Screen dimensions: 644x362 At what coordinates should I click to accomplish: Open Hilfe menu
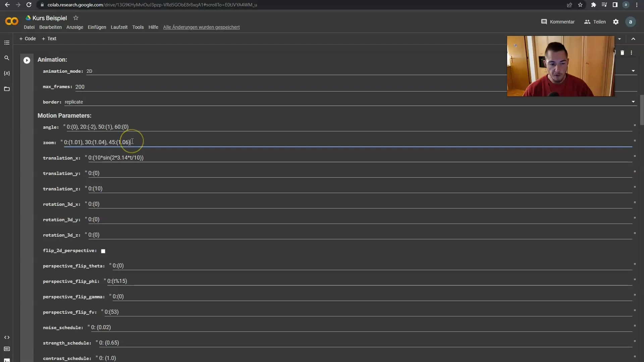coord(153,27)
